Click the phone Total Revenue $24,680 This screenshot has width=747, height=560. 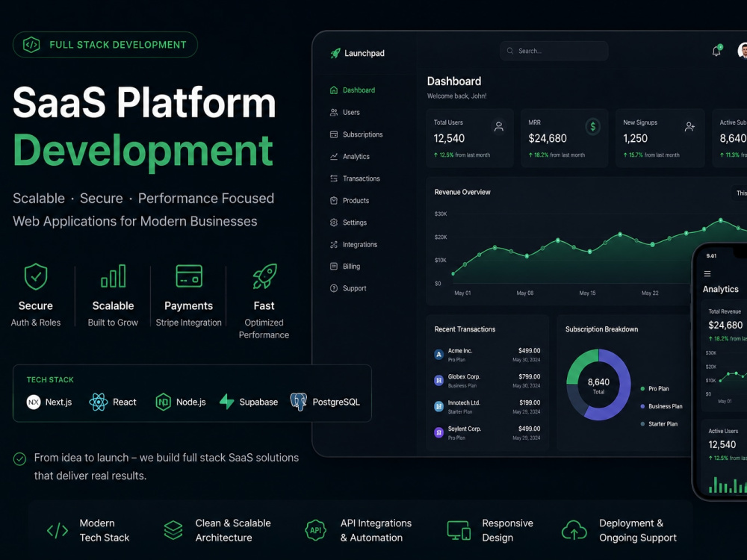click(725, 326)
